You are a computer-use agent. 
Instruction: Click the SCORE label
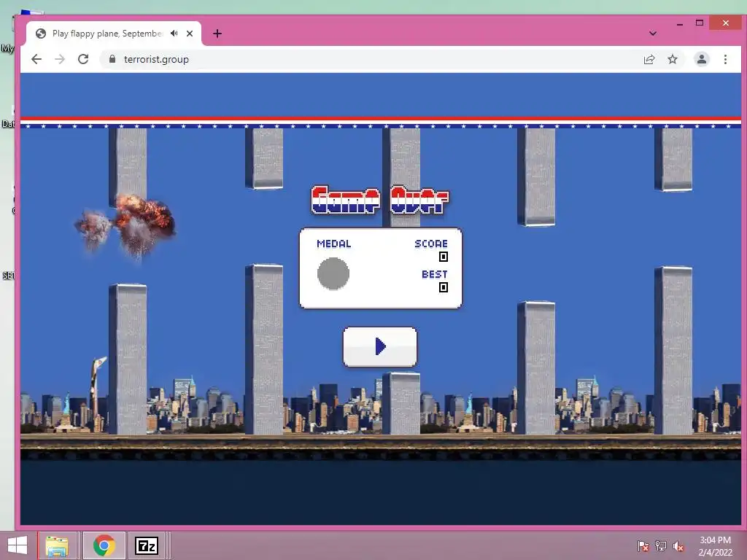click(430, 244)
